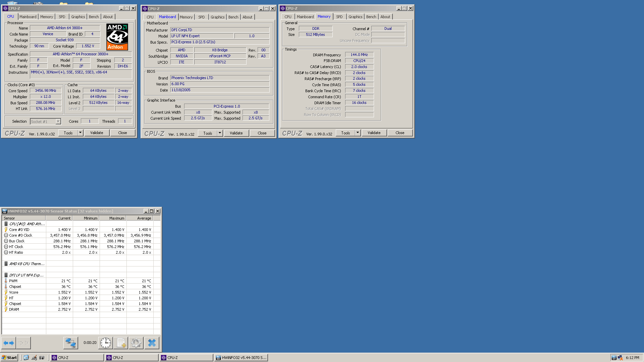Open HWiNFO network monitoring computers icon
644x362 pixels.
[x=71, y=343]
